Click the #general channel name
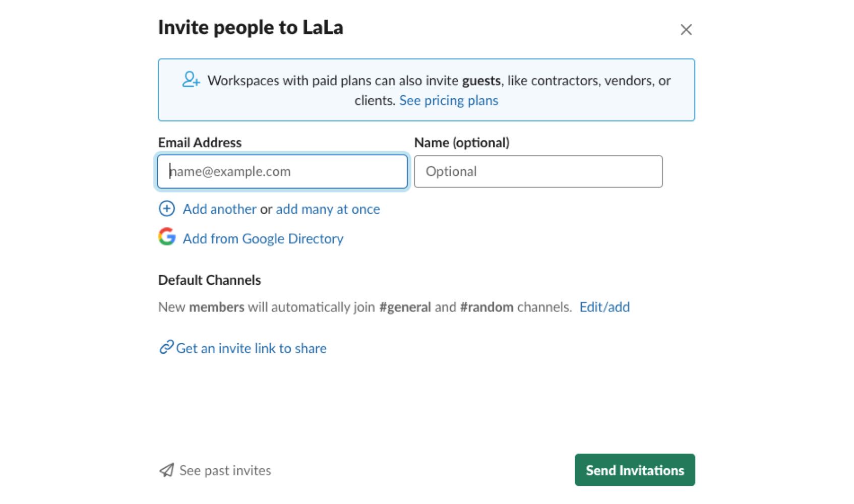 (405, 307)
